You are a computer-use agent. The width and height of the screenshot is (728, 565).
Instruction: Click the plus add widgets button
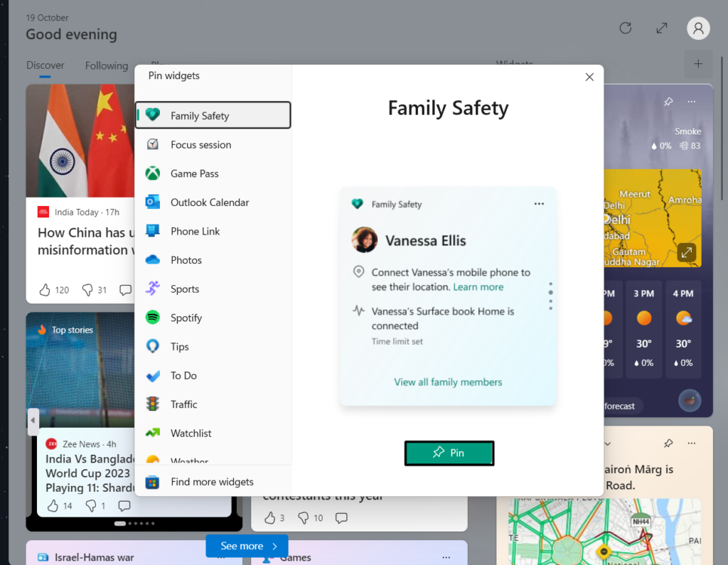pyautogui.click(x=698, y=64)
